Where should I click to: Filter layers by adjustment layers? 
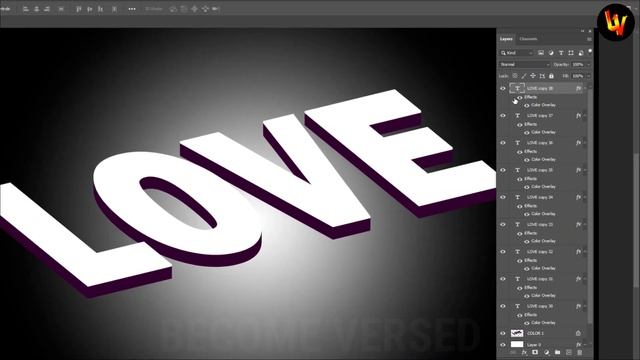coord(551,53)
